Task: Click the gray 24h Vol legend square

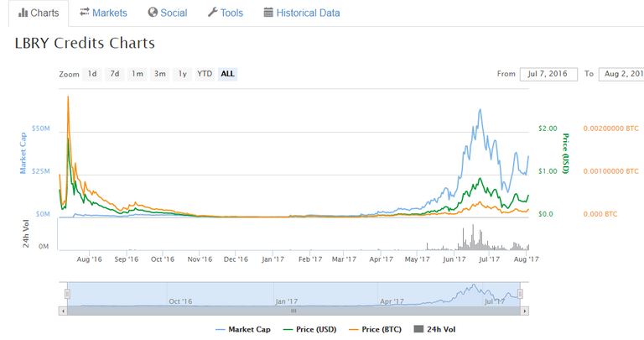Action: tap(418, 329)
